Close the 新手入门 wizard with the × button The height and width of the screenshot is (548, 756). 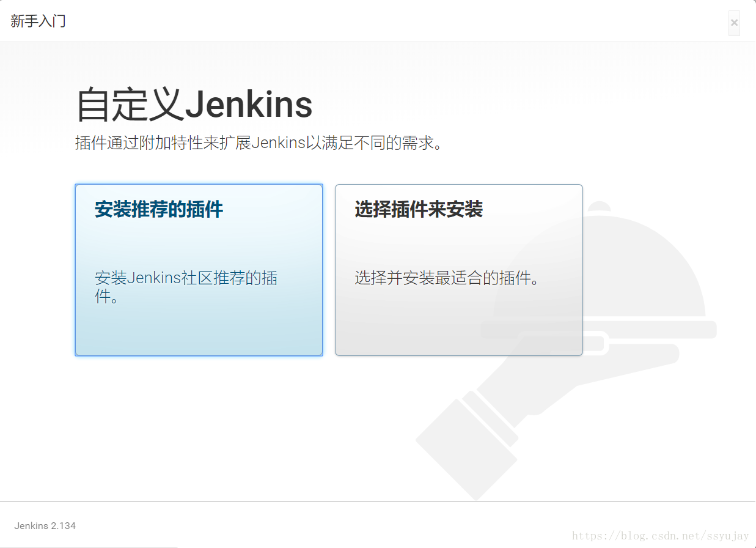(734, 23)
